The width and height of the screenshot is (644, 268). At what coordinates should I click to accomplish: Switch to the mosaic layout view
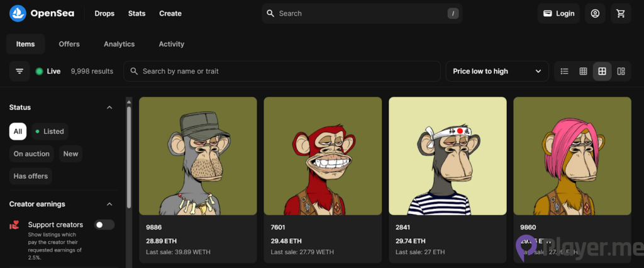coord(621,71)
